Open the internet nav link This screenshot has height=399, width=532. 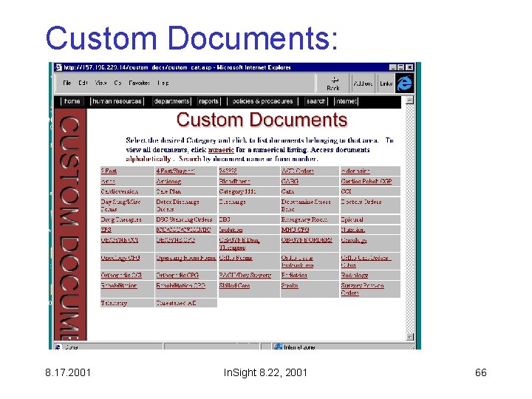click(346, 101)
